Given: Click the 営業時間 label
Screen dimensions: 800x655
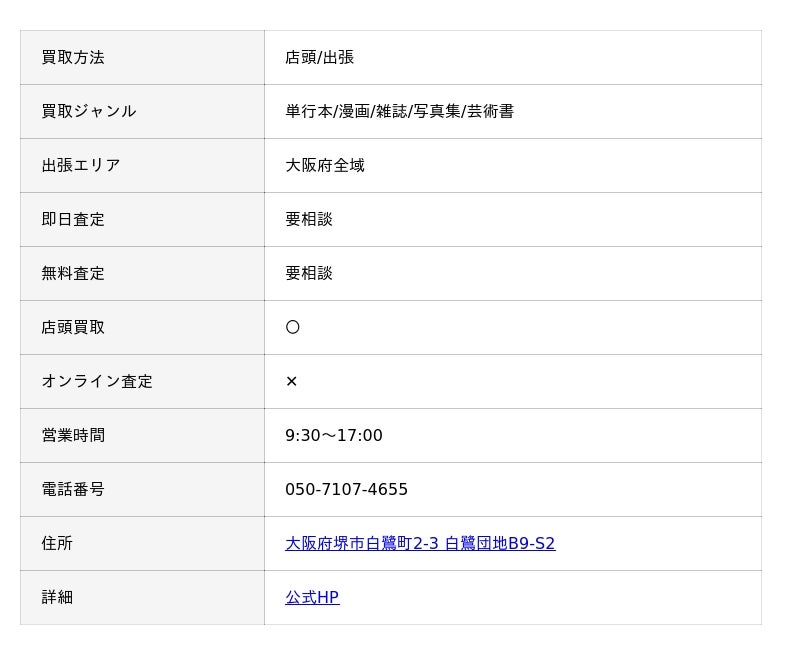Looking at the screenshot, I should (73, 435).
